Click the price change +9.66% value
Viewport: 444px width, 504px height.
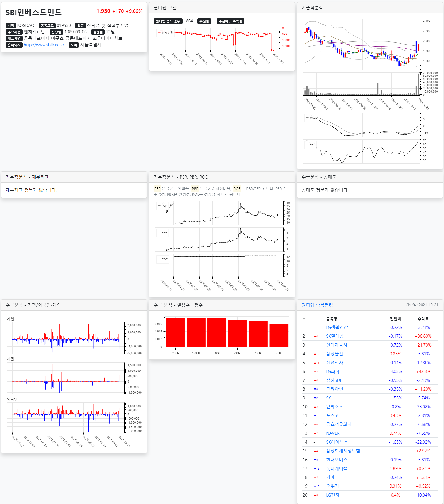coord(134,11)
